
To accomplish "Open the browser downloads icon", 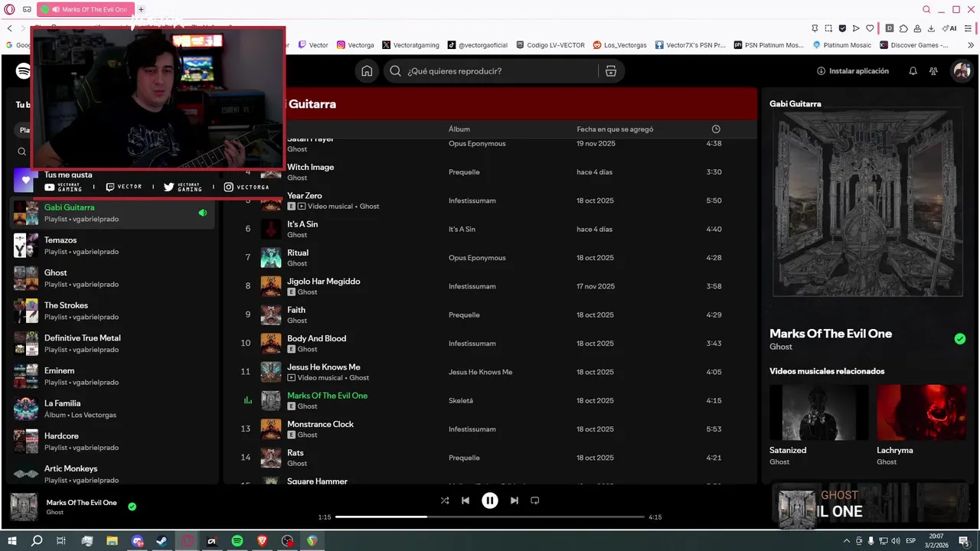I will coord(931,28).
